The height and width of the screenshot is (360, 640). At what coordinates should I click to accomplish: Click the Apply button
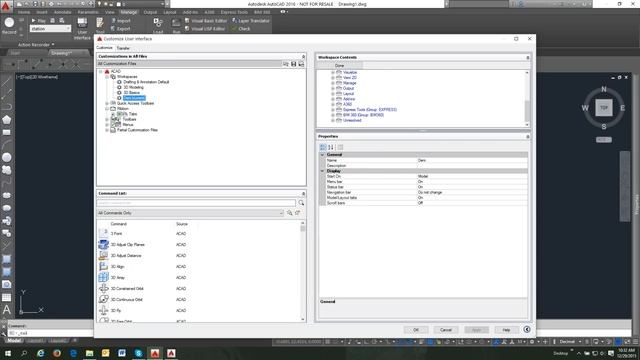click(476, 330)
